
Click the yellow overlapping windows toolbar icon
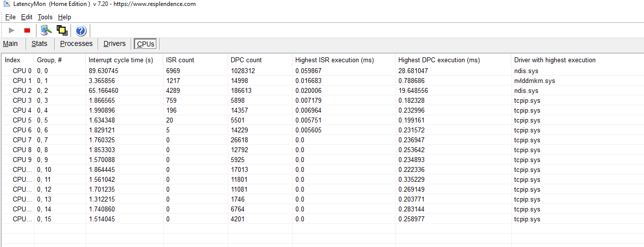coord(62,31)
